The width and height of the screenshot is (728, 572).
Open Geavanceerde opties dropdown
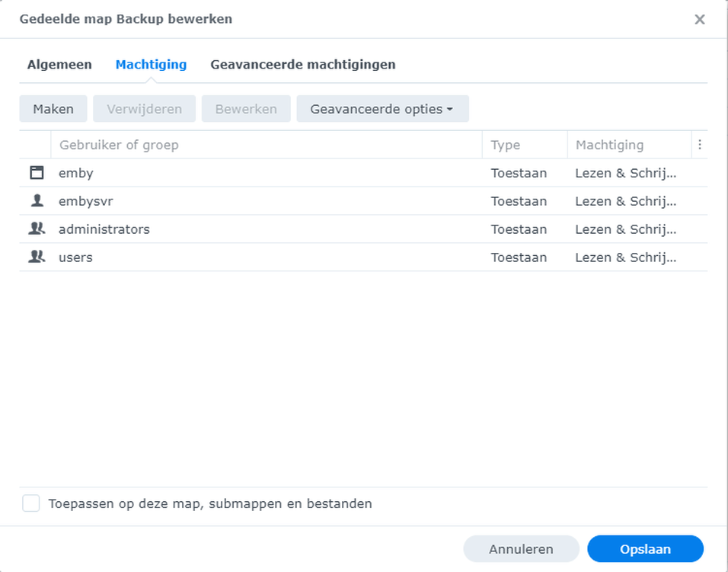pos(382,109)
